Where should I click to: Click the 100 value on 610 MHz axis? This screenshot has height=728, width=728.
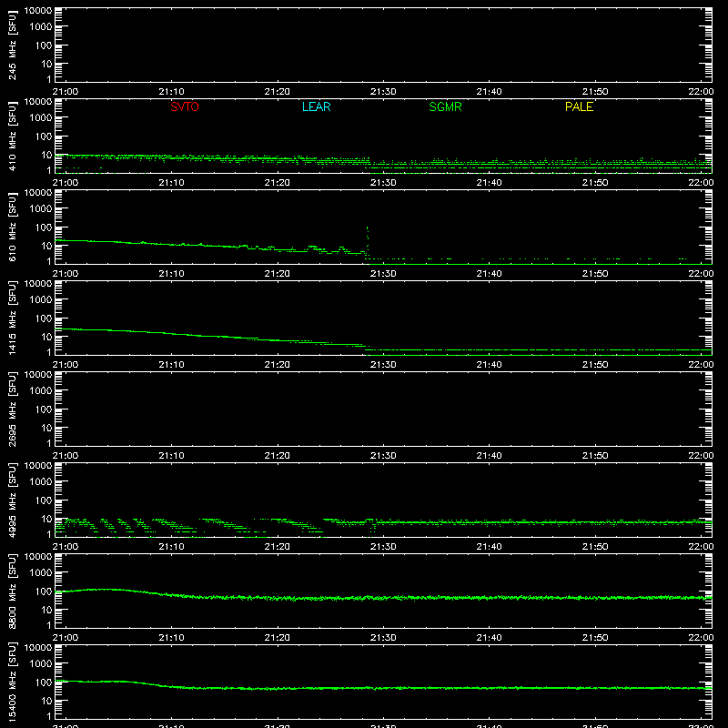point(44,227)
